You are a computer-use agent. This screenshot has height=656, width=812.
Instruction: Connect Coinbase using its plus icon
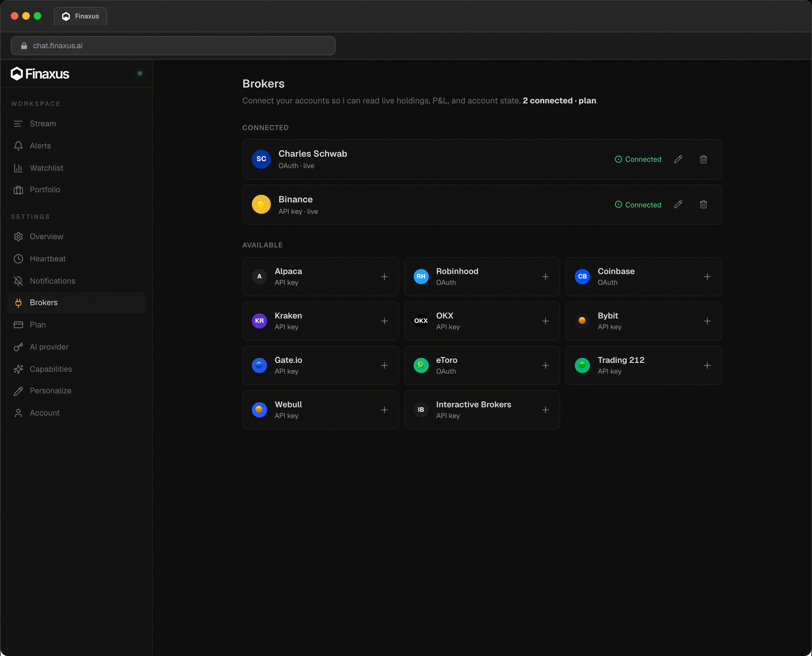(x=707, y=277)
